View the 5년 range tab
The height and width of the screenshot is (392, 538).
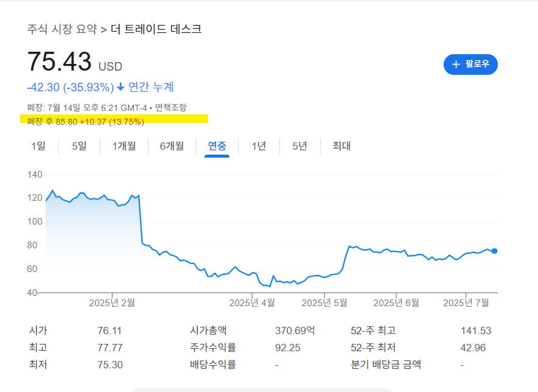point(299,146)
